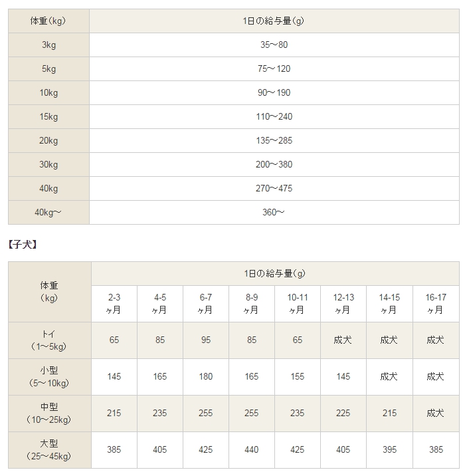Select the 小型 (5〜10kg) row header
The width and height of the screenshot is (463, 476).
click(x=48, y=377)
